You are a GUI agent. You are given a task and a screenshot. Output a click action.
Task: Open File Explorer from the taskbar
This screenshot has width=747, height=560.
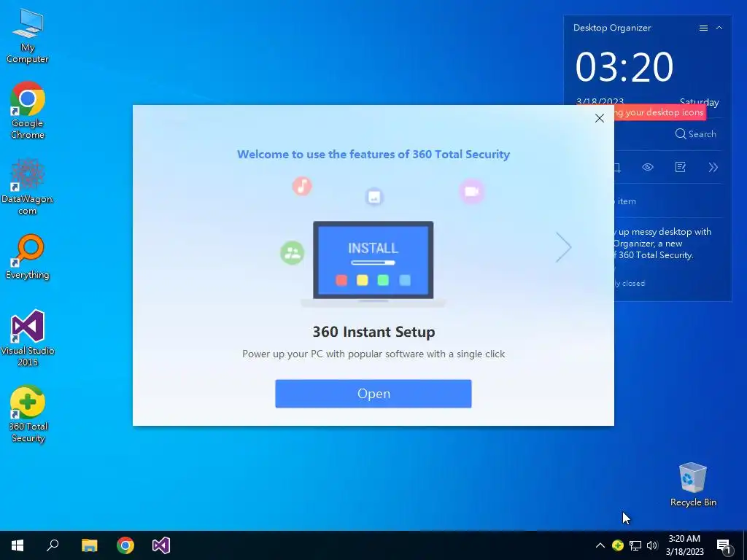pyautogui.click(x=89, y=545)
